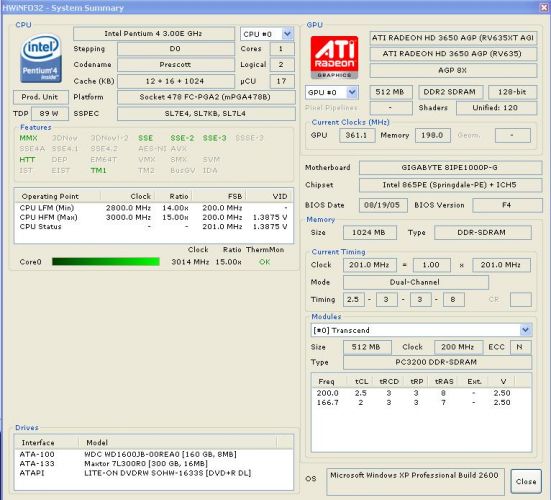Select the 166.7 frequency timing row
551x500 pixels.
tap(421, 402)
